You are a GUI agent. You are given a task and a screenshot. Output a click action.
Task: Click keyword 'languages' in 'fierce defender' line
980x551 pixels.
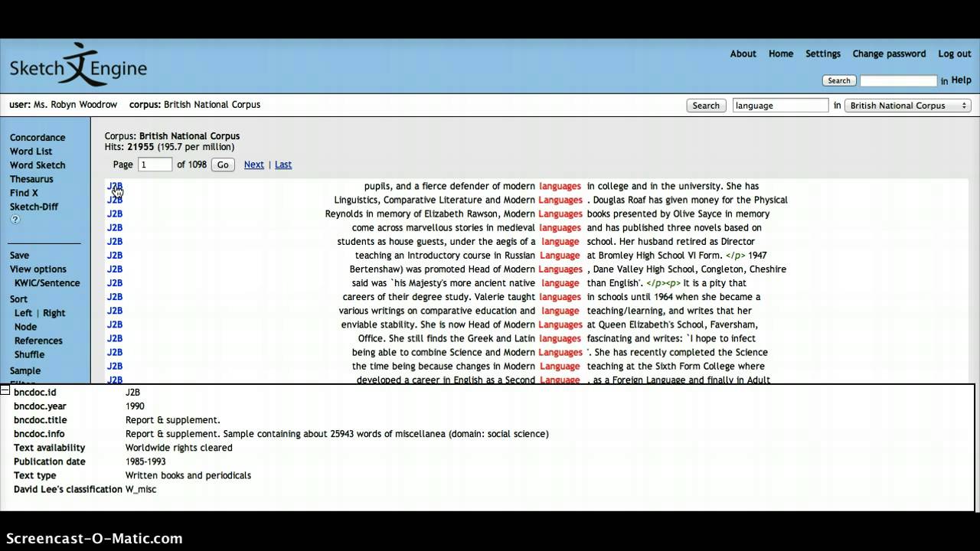[x=560, y=186]
